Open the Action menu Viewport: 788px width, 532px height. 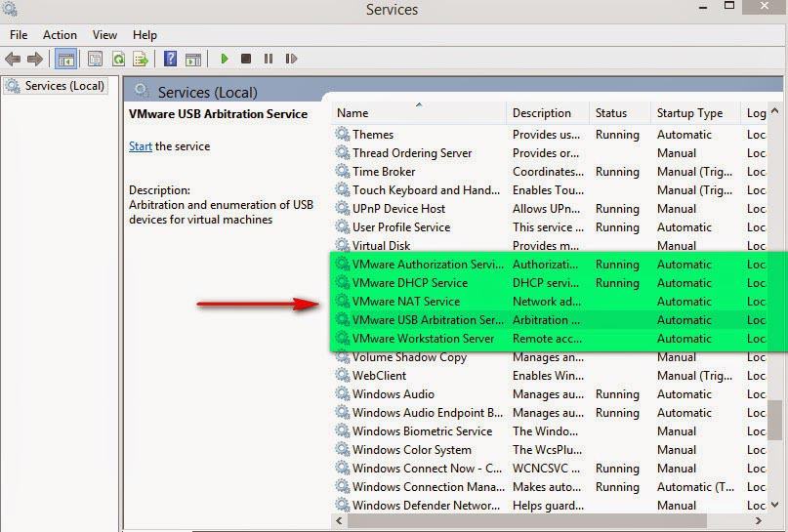tap(60, 35)
